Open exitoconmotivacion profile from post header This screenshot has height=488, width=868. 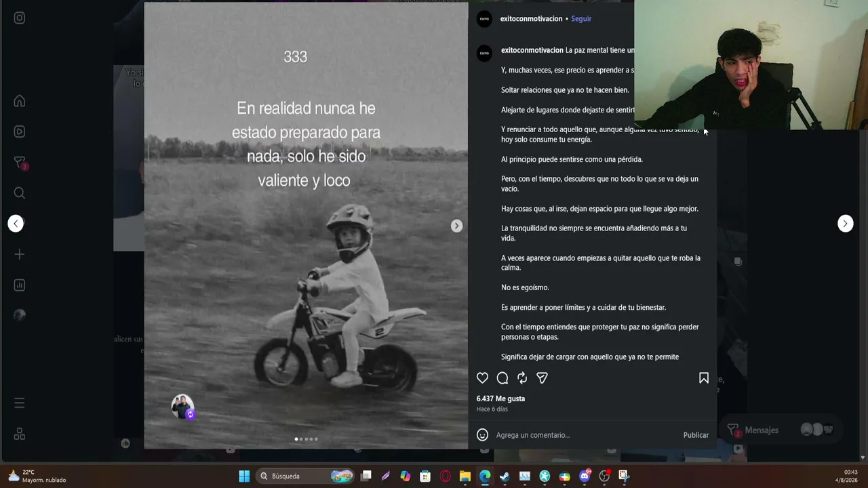[531, 19]
